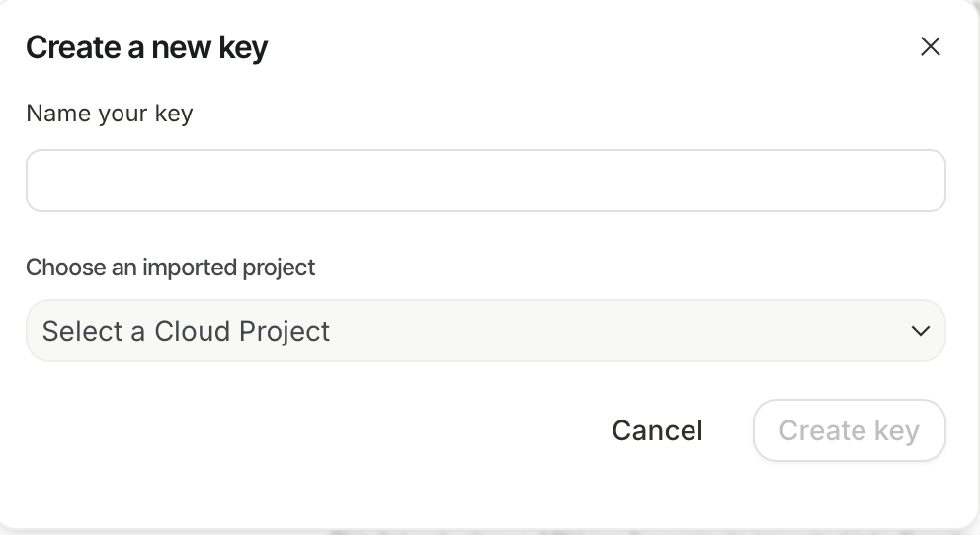Click the "Name your key" label

pos(110,114)
